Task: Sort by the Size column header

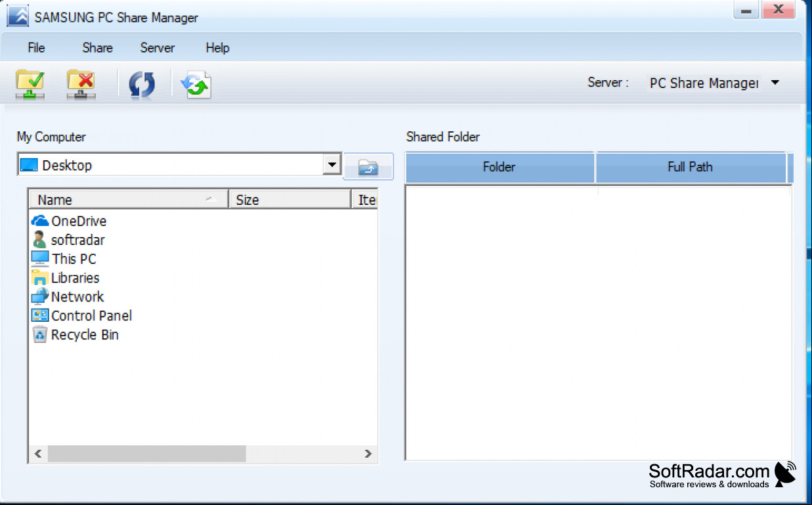Action: point(289,200)
